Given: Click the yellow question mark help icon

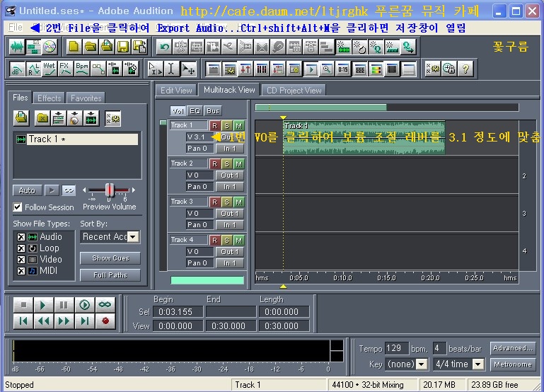Looking at the screenshot, I should 465,69.
